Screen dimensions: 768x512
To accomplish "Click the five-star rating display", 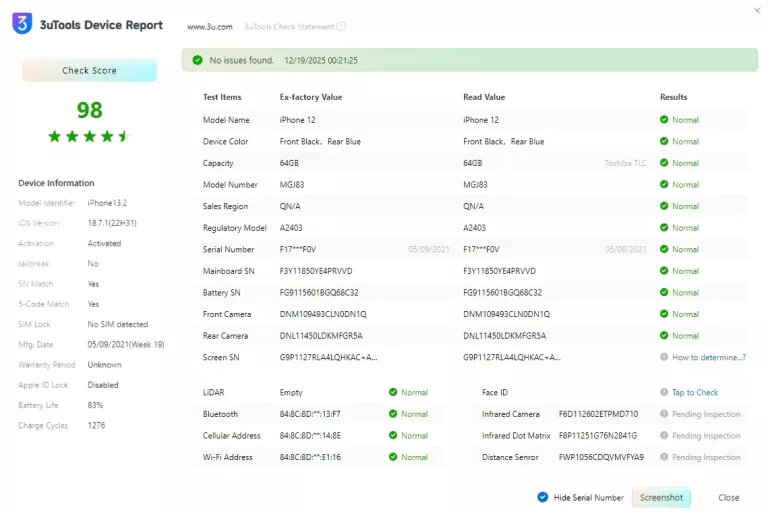I will pos(89,136).
